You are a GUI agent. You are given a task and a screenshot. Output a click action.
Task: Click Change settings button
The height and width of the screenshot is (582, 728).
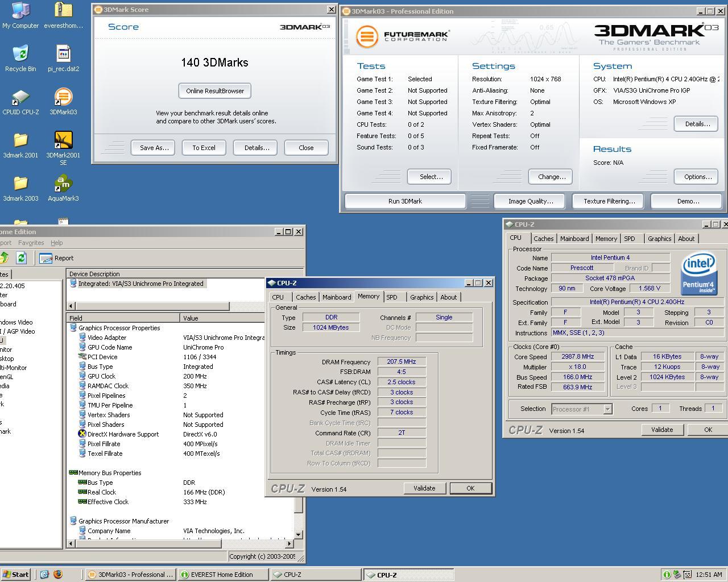(552, 177)
